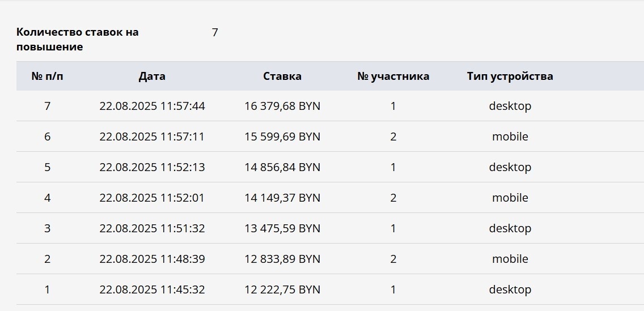Click the "Дата" column header

152,76
